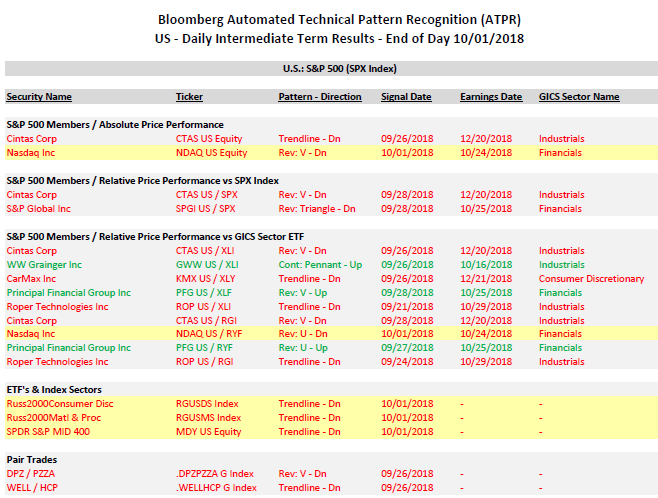Click the Russ2000Consumer Disc row name

click(60, 404)
